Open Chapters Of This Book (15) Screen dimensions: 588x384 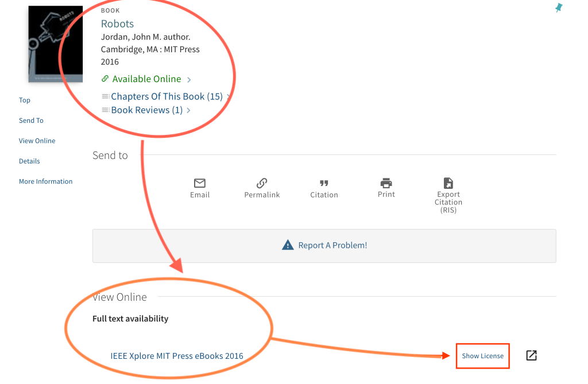pos(167,96)
